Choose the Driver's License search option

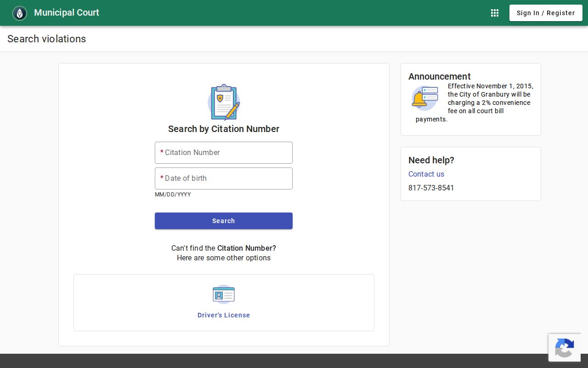[224, 315]
